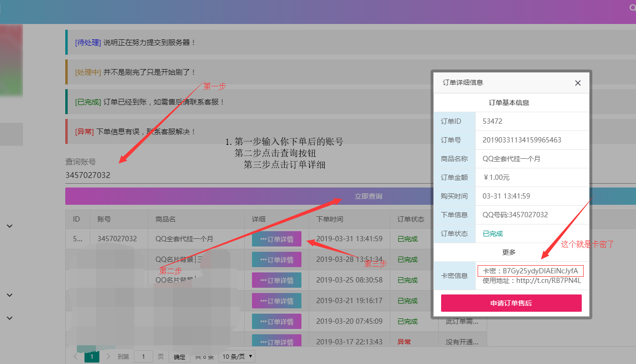Click the ￥1.00元 order amount
The height and width of the screenshot is (364, 636).
coord(496,177)
